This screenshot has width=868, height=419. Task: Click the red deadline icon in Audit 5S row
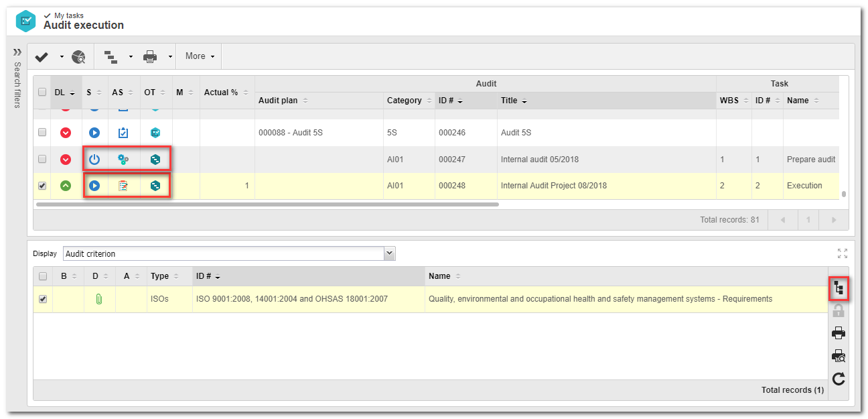point(66,133)
